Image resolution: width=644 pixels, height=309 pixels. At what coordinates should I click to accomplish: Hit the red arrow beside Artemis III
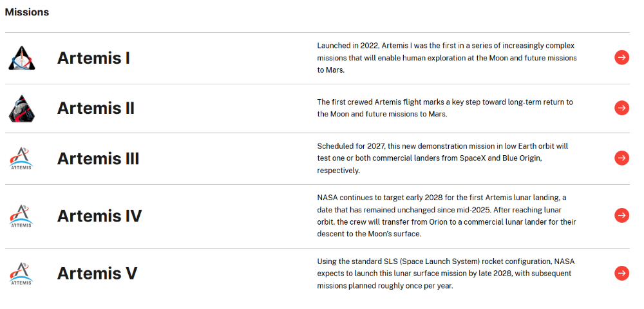[621, 158]
